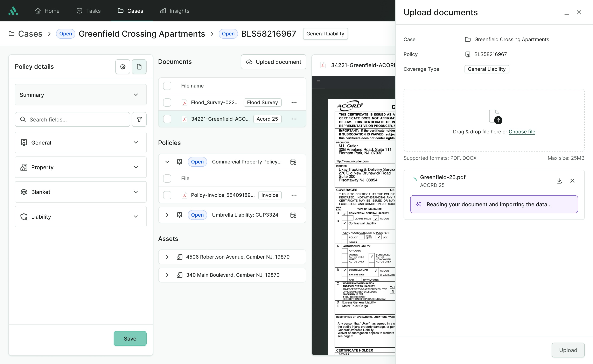The image size is (593, 364).
Task: Expand the Umbrella Liability policy row
Action: [167, 215]
